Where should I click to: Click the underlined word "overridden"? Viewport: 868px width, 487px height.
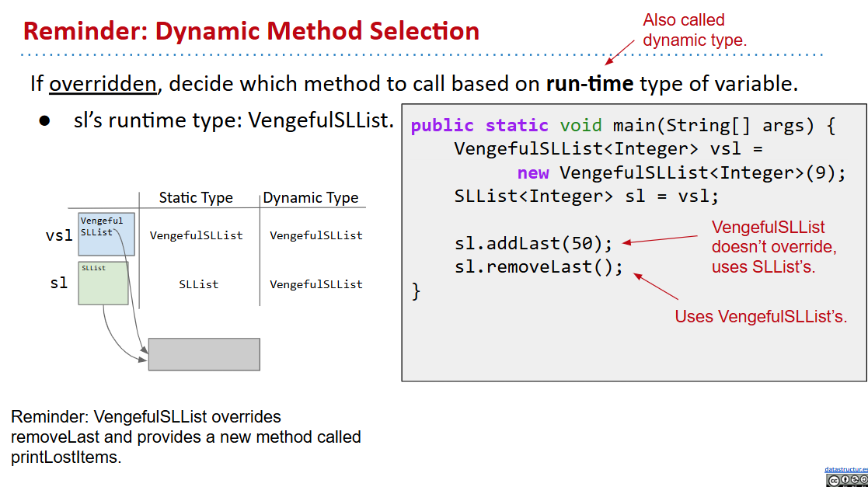coord(103,83)
